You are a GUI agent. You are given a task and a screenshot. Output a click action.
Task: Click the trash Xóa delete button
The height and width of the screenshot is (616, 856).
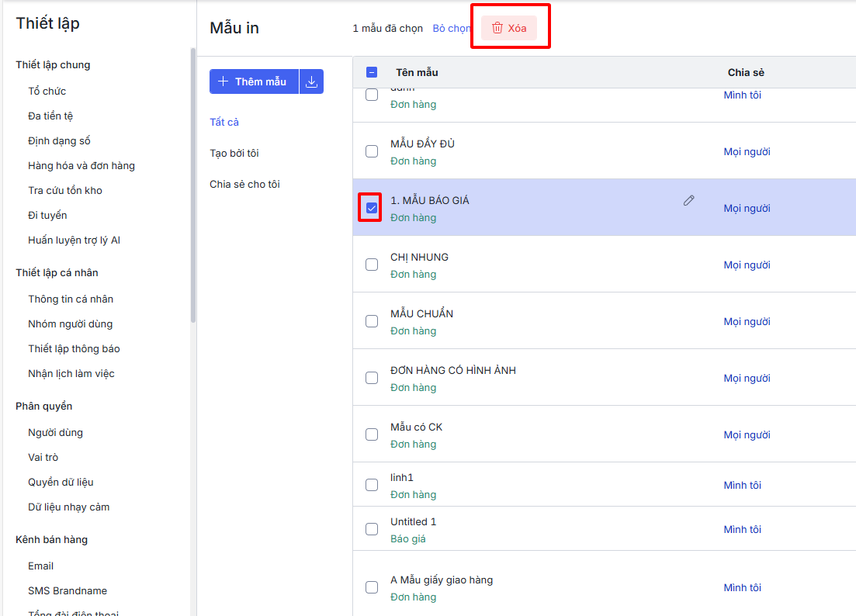pyautogui.click(x=509, y=28)
